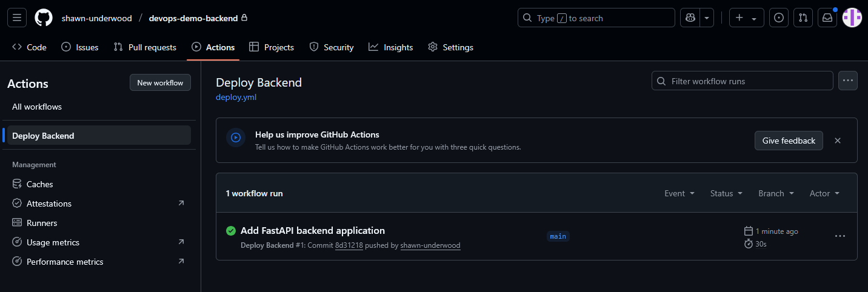The image size is (868, 292).
Task: Select All workflows in sidebar
Action: [99, 107]
